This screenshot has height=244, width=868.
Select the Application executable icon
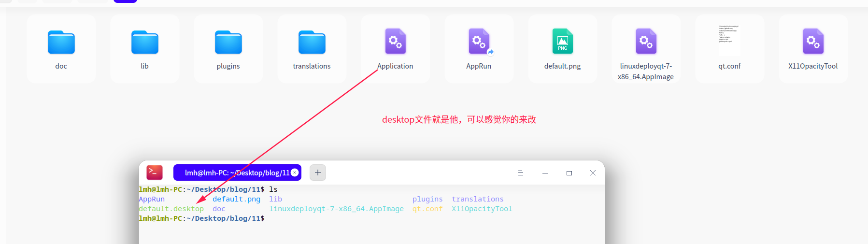click(x=396, y=41)
